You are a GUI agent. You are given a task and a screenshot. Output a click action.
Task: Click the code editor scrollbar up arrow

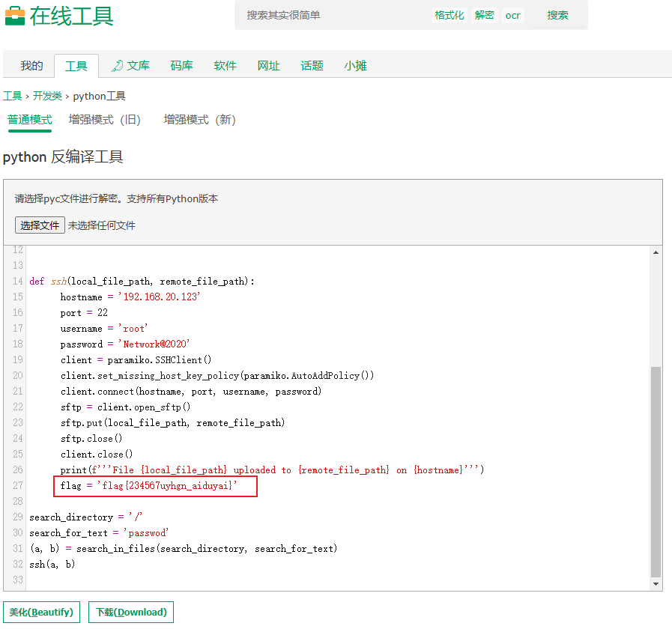[656, 252]
